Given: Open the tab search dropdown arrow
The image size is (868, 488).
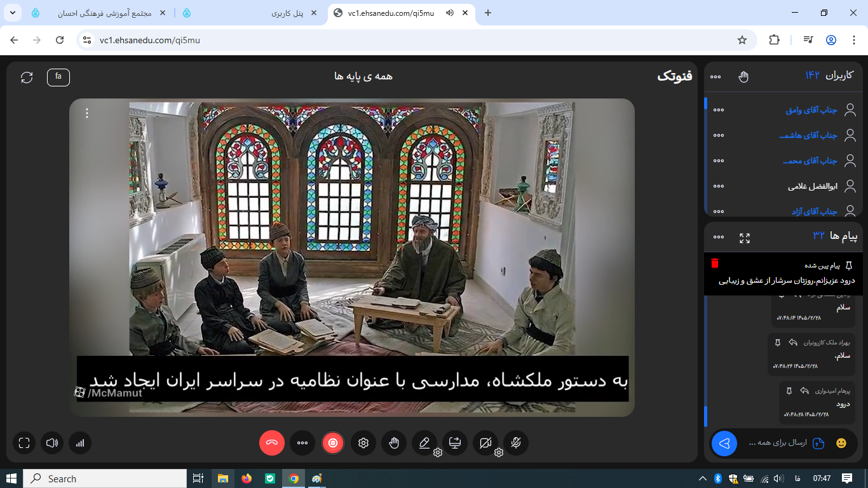Looking at the screenshot, I should tap(13, 13).
